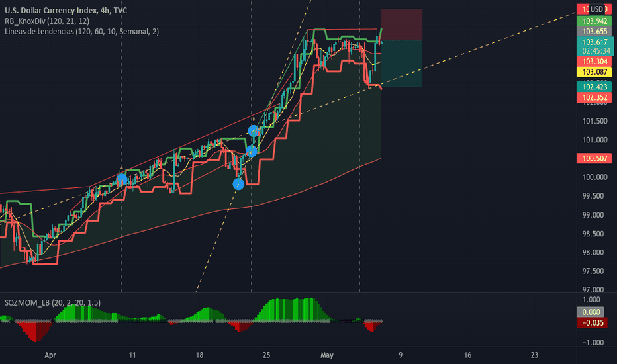
Task: Click the 99.000 price axis label
Action: pyautogui.click(x=593, y=215)
